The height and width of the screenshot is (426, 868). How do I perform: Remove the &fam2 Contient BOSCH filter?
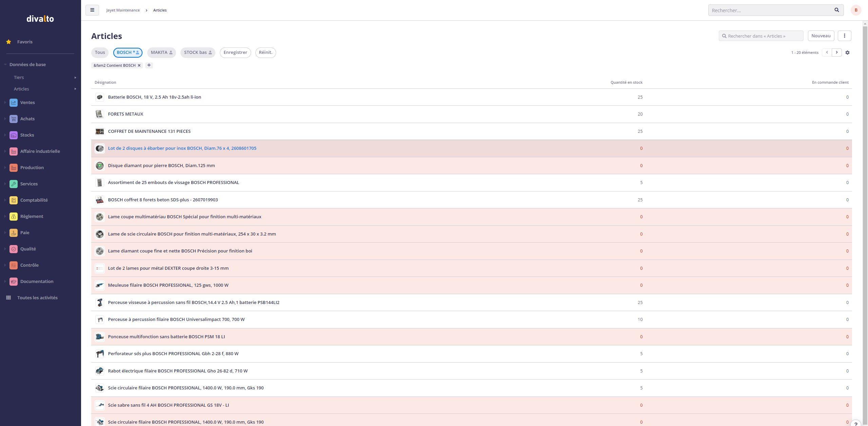[x=139, y=65]
